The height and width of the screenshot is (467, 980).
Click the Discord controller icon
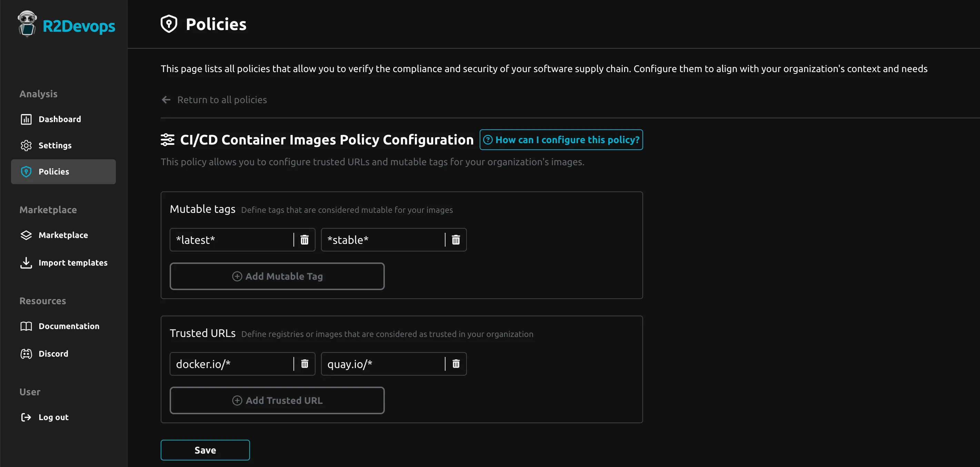point(26,353)
